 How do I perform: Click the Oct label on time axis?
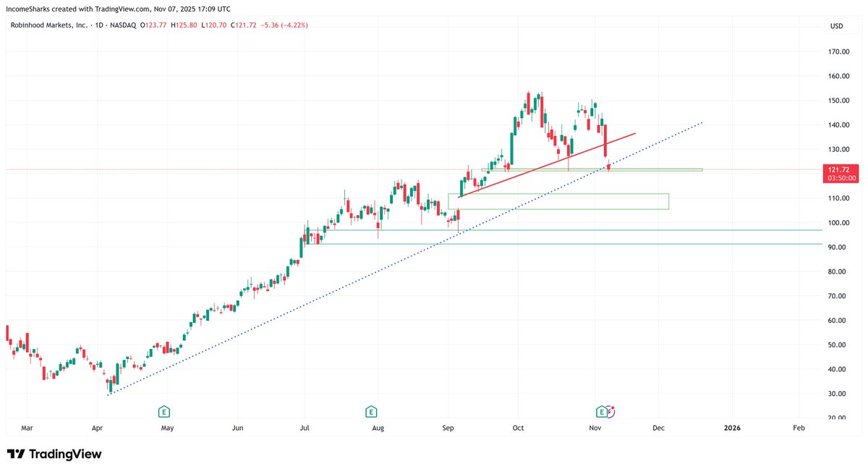[x=518, y=429]
